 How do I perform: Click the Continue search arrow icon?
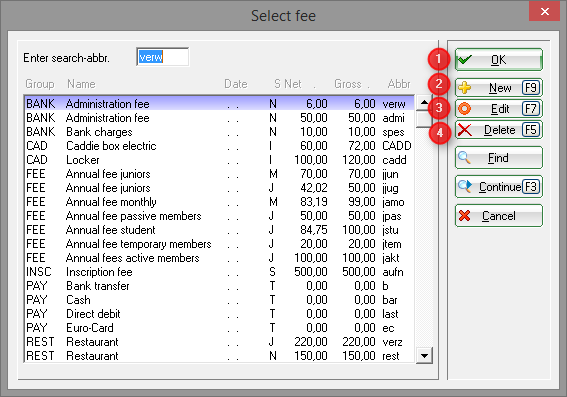click(x=465, y=186)
